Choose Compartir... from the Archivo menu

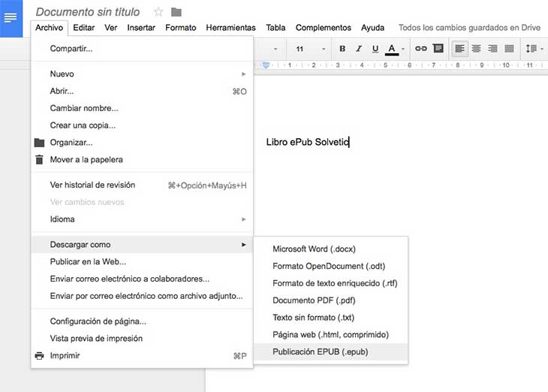142,49
